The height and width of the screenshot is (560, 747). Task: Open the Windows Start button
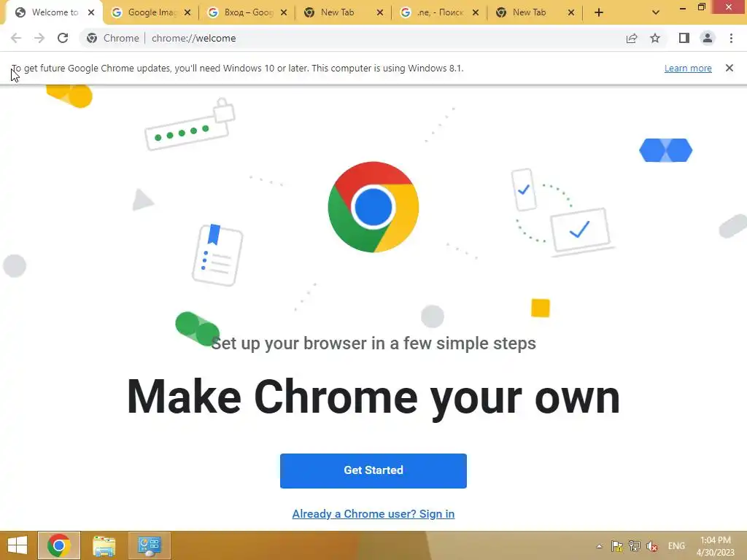click(18, 545)
